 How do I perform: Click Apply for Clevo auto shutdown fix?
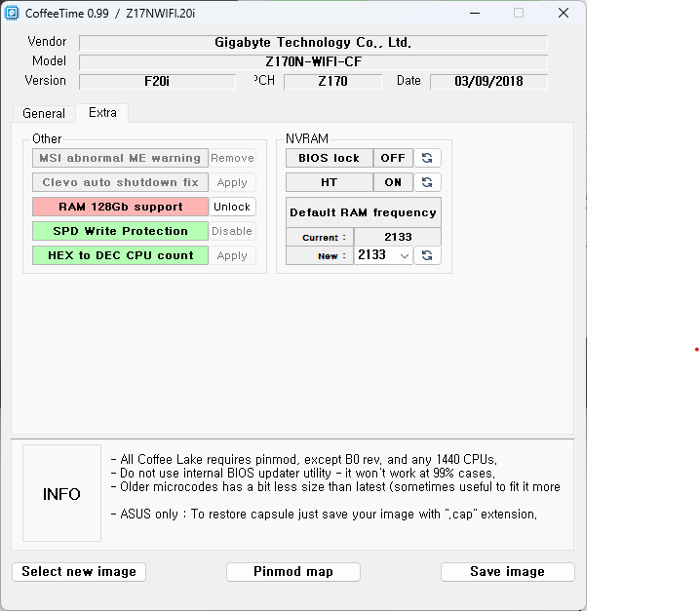click(232, 182)
